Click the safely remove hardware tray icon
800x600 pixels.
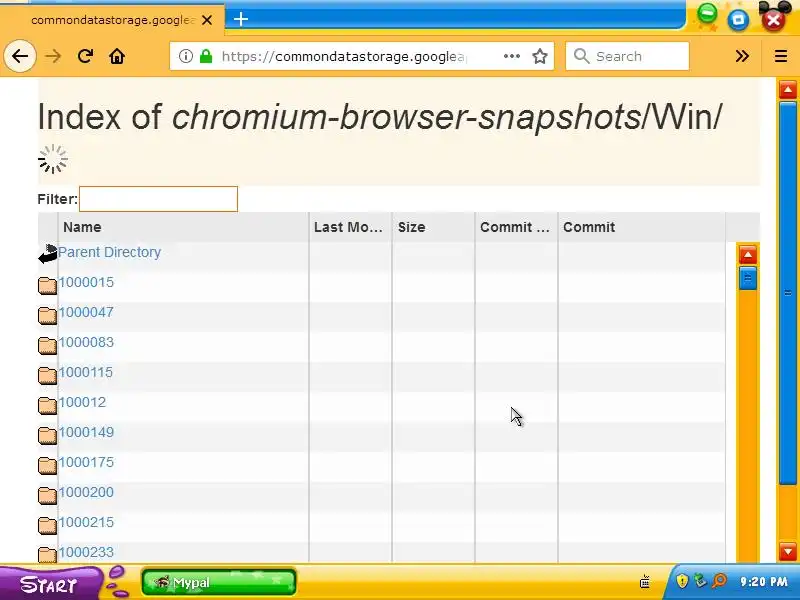point(701,581)
